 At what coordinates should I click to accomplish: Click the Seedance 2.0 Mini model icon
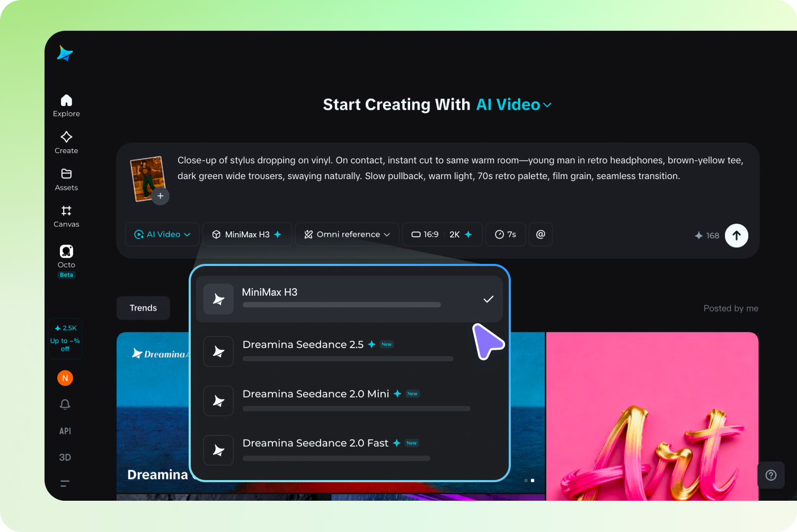click(x=218, y=401)
